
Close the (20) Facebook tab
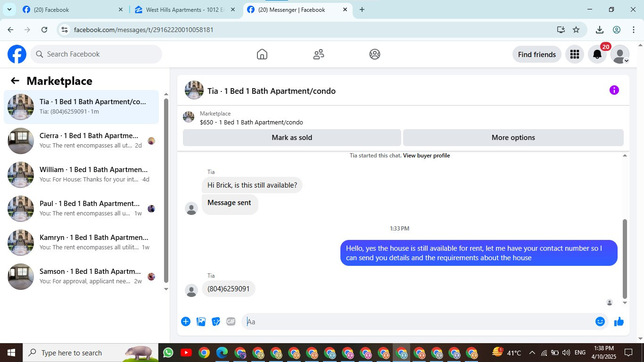[x=120, y=9]
